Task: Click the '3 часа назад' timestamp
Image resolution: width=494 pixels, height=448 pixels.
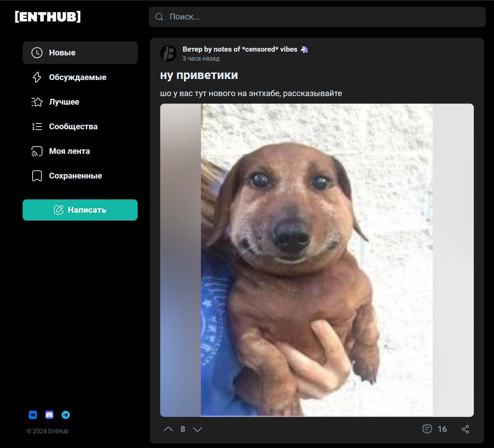Action: tap(201, 58)
